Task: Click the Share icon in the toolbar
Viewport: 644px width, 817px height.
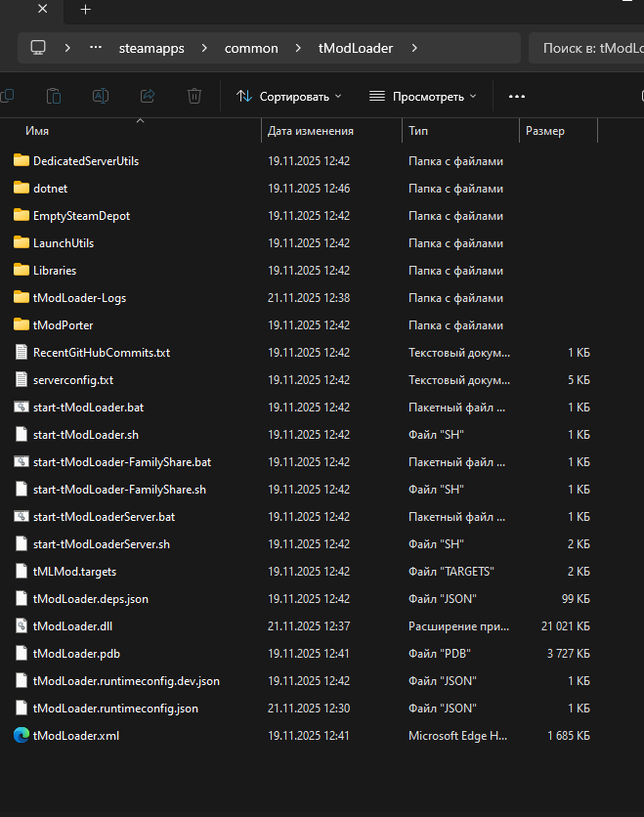Action: click(x=148, y=96)
